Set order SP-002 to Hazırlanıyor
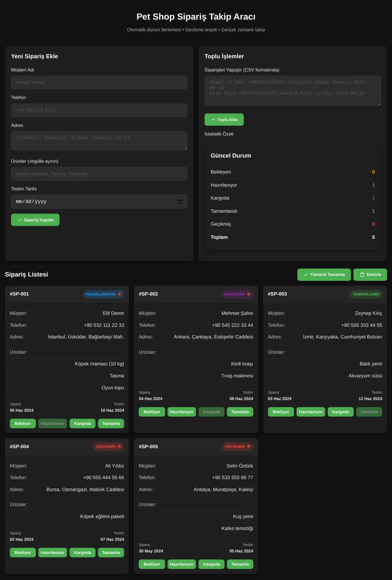Image resolution: width=392 pixels, height=580 pixels. pyautogui.click(x=182, y=412)
